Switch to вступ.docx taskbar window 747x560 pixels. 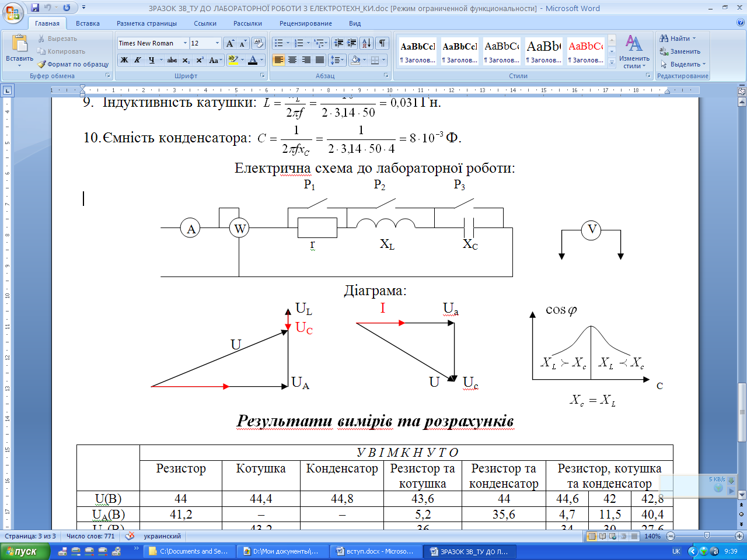point(375,551)
